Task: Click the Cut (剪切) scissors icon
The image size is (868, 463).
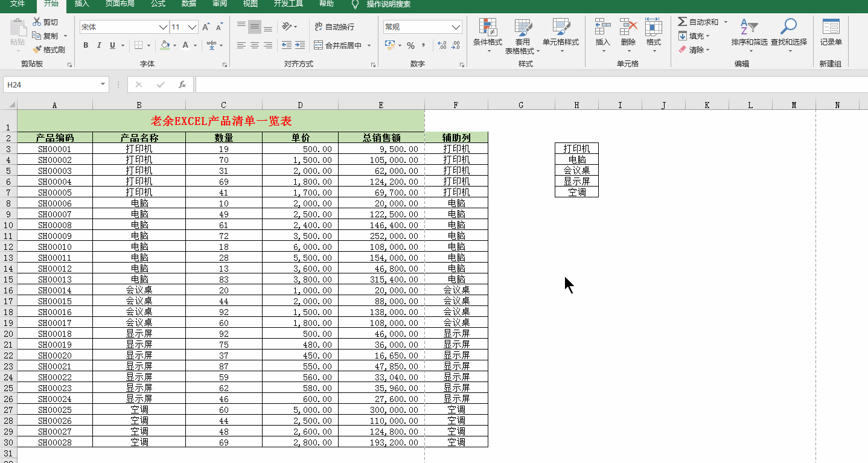Action: 36,22
